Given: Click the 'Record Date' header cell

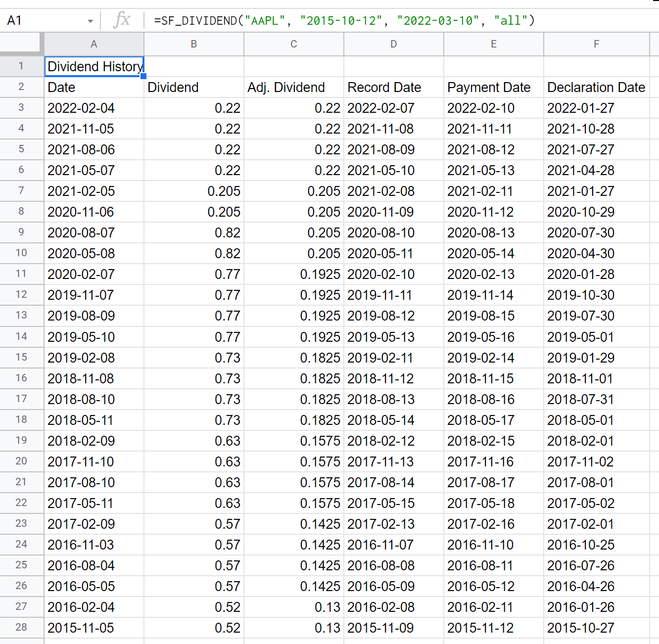Looking at the screenshot, I should pos(394,87).
